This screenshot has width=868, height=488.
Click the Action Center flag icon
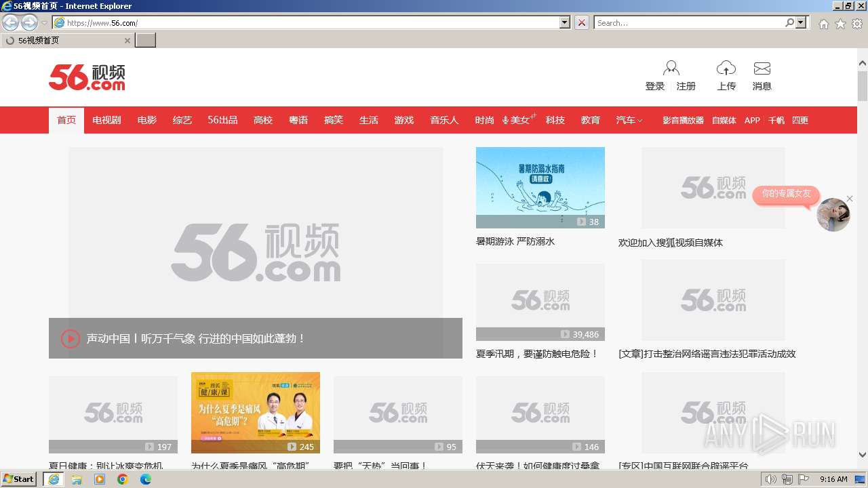[x=804, y=479]
